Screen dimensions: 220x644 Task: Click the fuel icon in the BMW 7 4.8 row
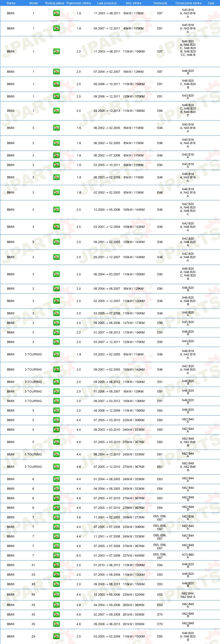pyautogui.click(x=56, y=546)
